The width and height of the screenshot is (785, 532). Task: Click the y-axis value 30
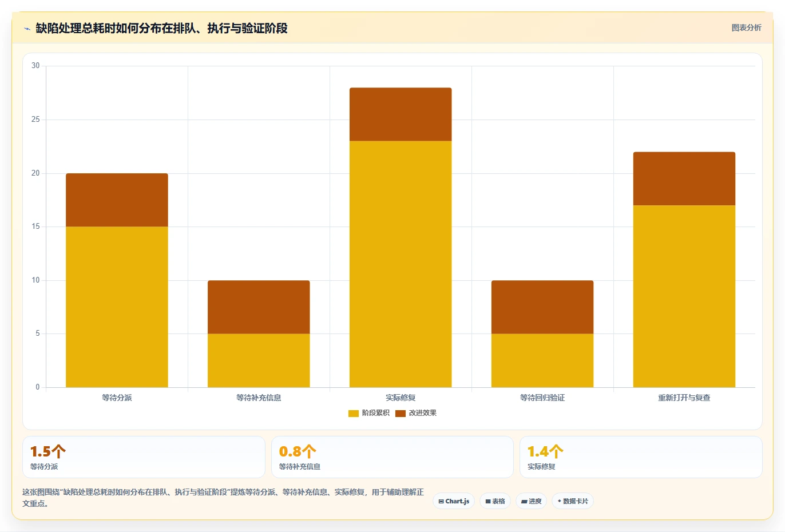tap(35, 66)
